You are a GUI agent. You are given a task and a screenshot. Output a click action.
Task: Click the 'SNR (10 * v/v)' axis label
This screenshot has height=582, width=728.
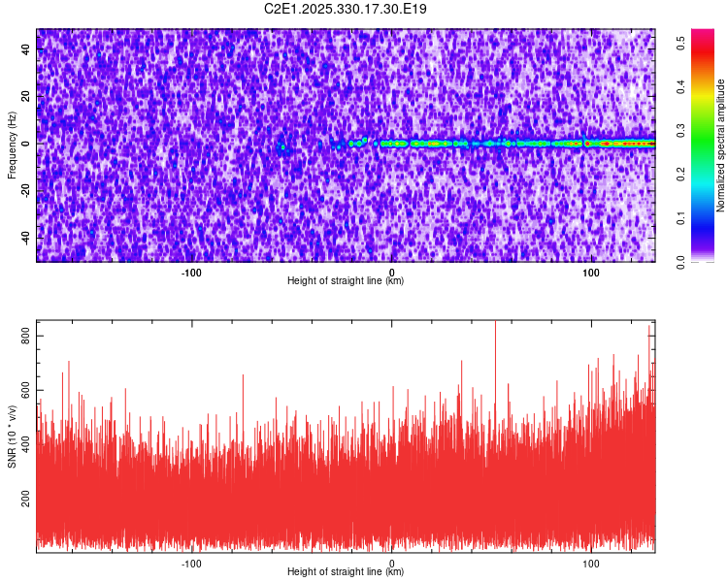(12, 436)
